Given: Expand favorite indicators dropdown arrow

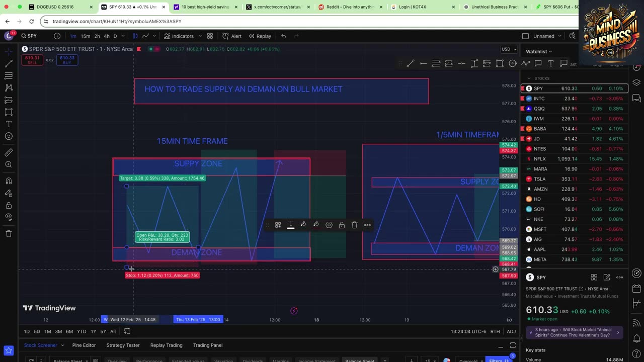Looking at the screenshot, I should (x=200, y=36).
